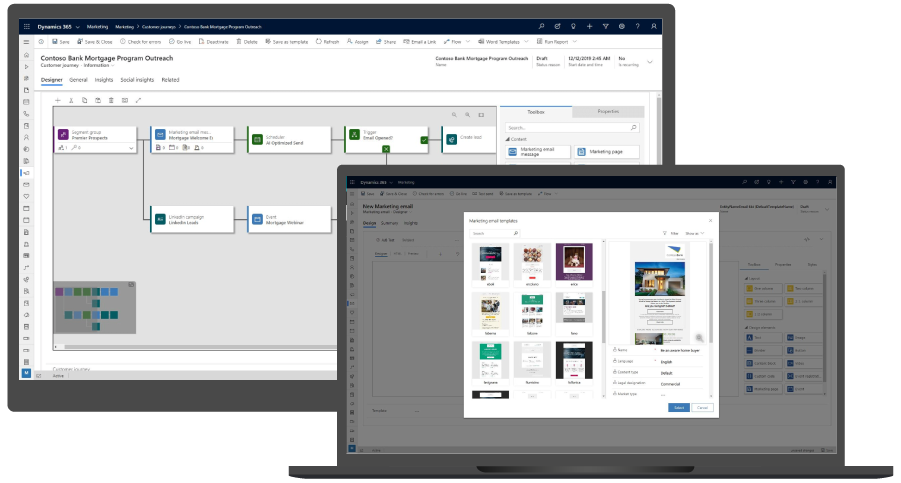
Task: Click the zoom out magnifier on the journey canvas
Action: (x=454, y=115)
